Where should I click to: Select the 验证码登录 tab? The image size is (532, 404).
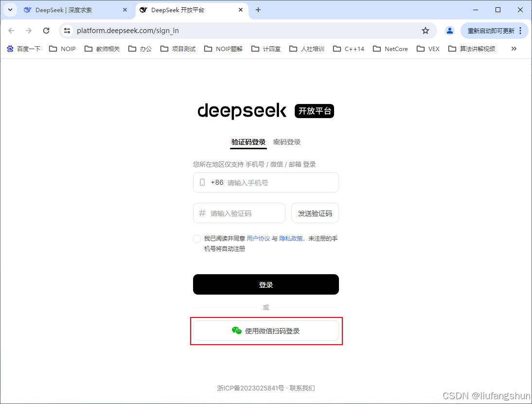click(248, 142)
